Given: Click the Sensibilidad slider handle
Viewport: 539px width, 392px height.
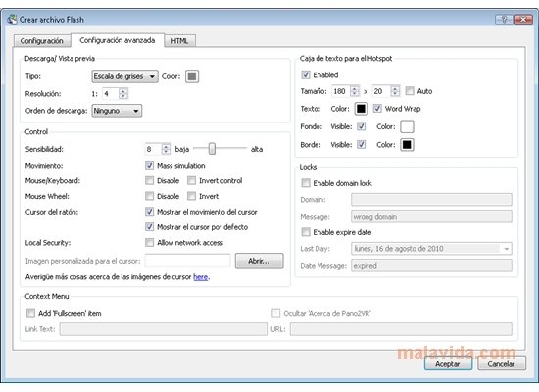Looking at the screenshot, I should click(212, 149).
